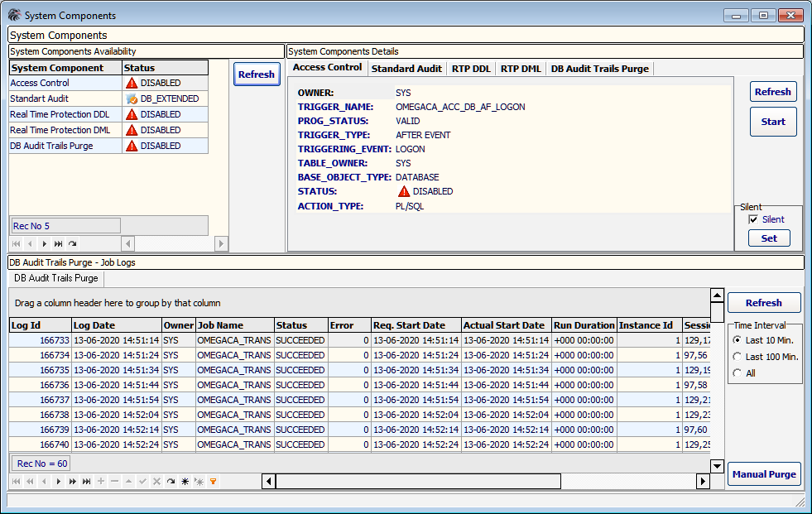812x514 pixels.
Task: Toggle the Silent checkbox
Action: click(753, 219)
